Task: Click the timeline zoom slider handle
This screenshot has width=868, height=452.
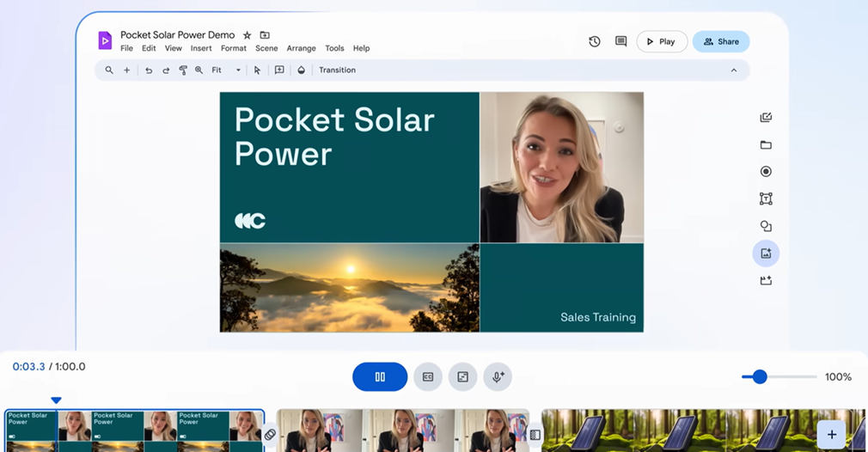Action: coord(760,376)
